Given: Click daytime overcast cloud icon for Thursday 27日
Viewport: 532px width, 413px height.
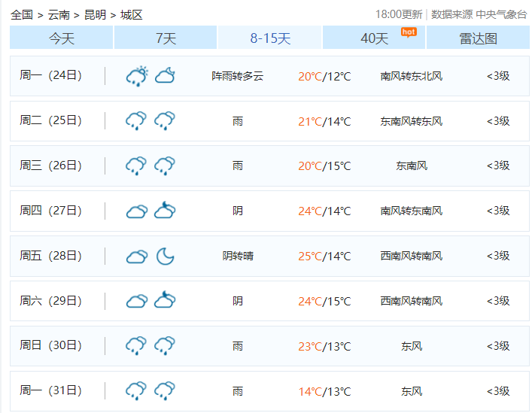Looking at the screenshot, I should [x=136, y=211].
